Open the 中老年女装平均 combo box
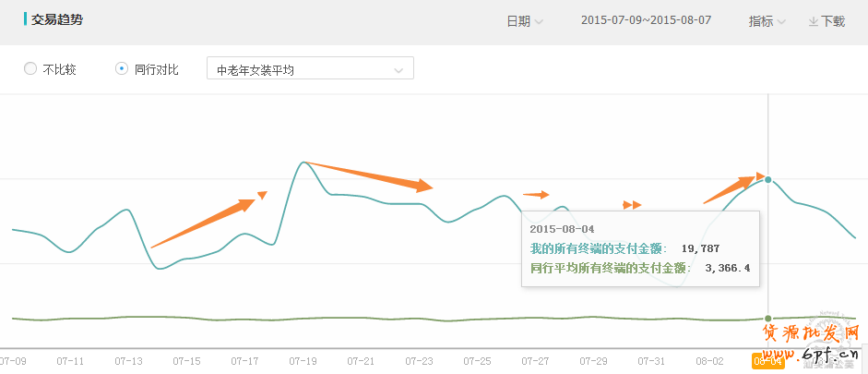Screen dimensions: 868x374 310,69
